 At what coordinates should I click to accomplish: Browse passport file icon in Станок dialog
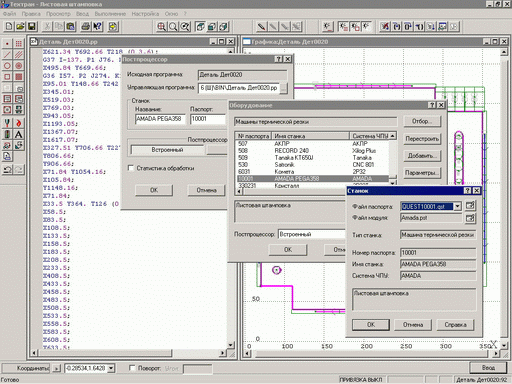(x=470, y=206)
